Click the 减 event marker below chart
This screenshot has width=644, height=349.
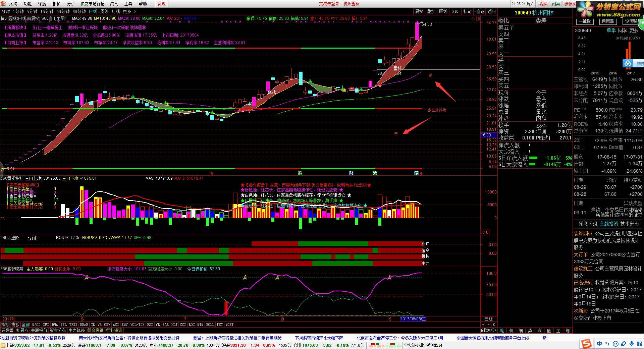(x=375, y=173)
